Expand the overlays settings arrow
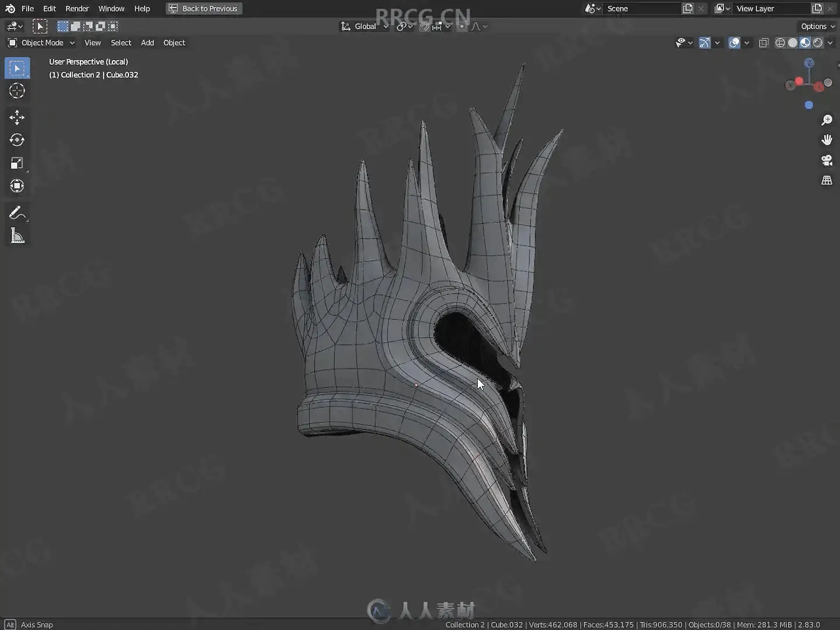 pyautogui.click(x=747, y=43)
